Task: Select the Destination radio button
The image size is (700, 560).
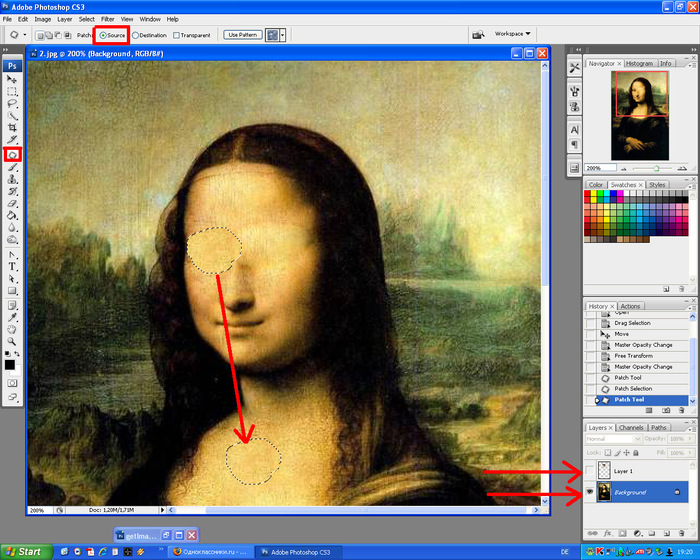Action: 135,35
